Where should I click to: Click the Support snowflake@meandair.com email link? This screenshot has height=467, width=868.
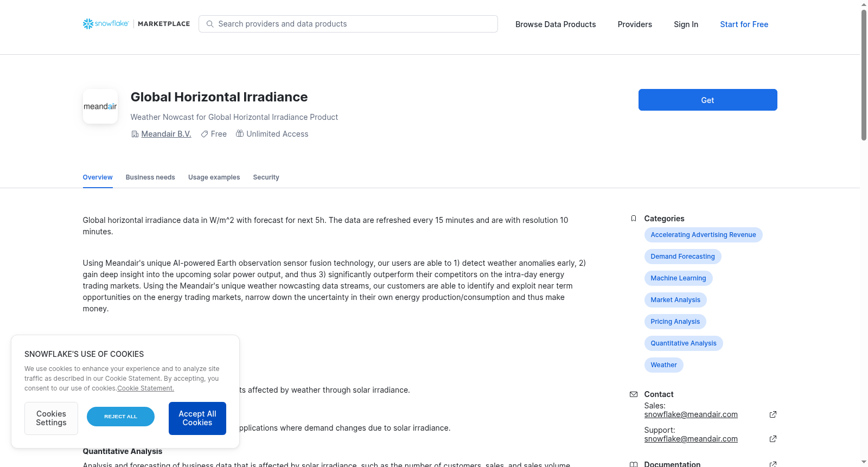pyautogui.click(x=691, y=439)
